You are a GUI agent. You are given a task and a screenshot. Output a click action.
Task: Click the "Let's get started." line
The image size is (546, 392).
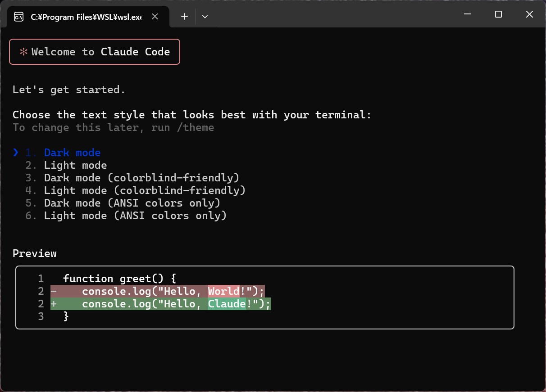[x=69, y=90]
